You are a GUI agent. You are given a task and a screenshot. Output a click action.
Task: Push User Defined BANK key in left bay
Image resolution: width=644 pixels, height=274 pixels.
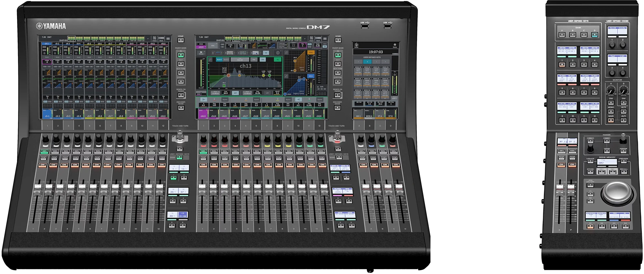click(x=179, y=158)
